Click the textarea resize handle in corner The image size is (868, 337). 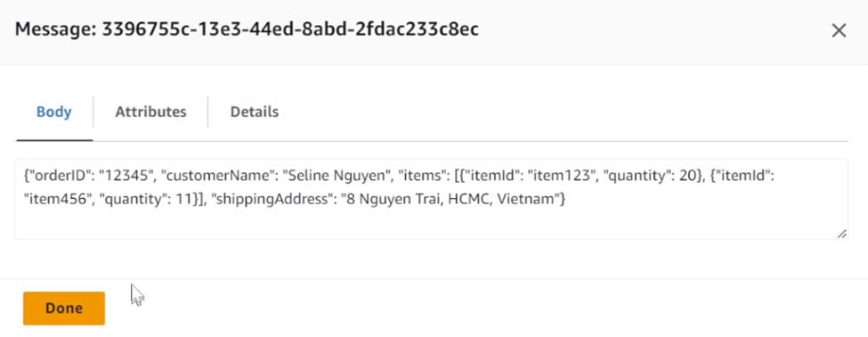tap(841, 234)
